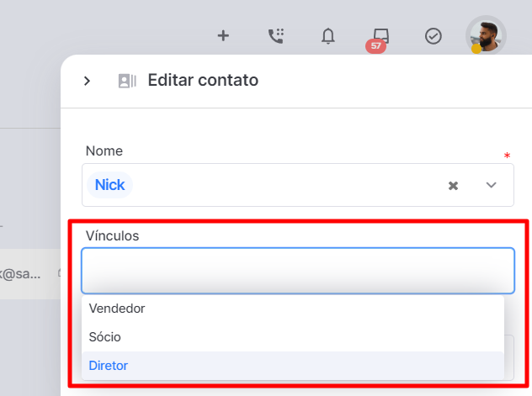
Task: Open the user profile avatar
Action: 486,36
